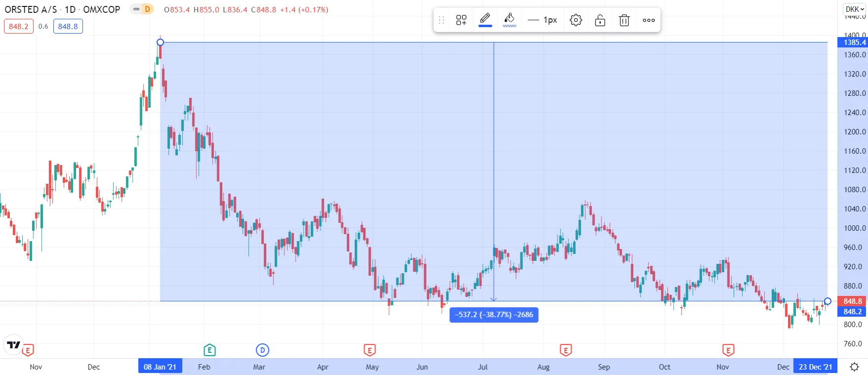Select the 08 Jan '21 date label
Viewport: 868px width, 375px height.
[x=160, y=367]
